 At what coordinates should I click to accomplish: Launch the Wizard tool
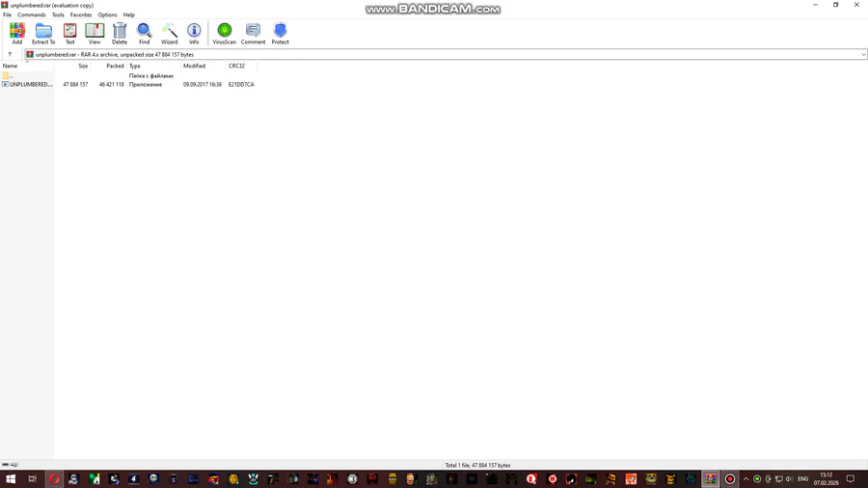(169, 33)
